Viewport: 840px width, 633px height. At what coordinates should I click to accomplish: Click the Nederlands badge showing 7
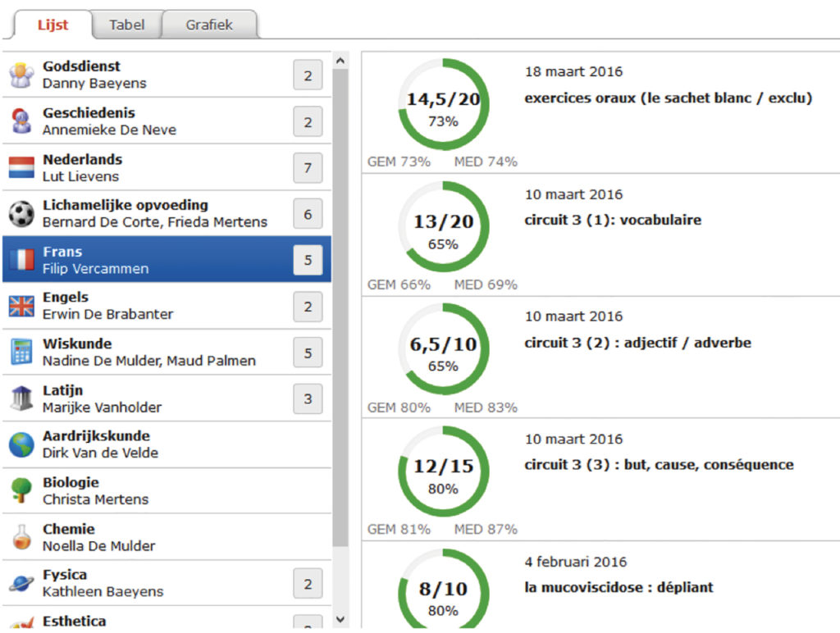308,168
